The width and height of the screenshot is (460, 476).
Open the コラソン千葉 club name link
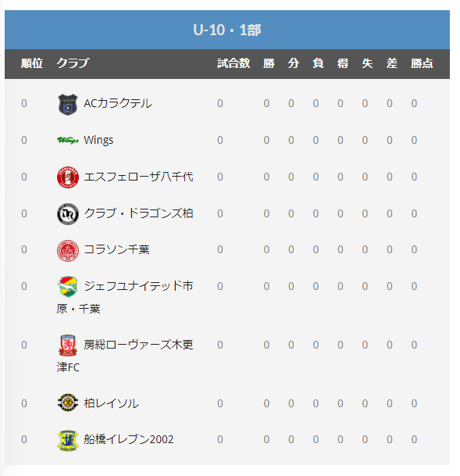(116, 249)
